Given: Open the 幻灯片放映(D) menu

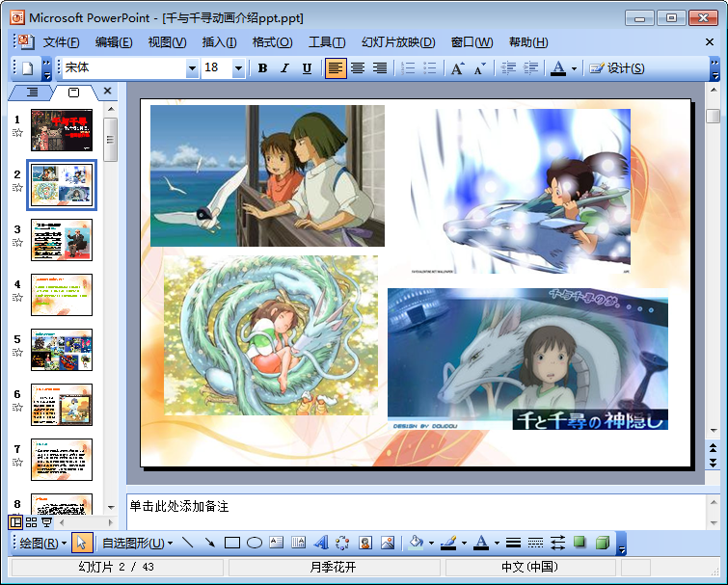Looking at the screenshot, I should click(398, 42).
